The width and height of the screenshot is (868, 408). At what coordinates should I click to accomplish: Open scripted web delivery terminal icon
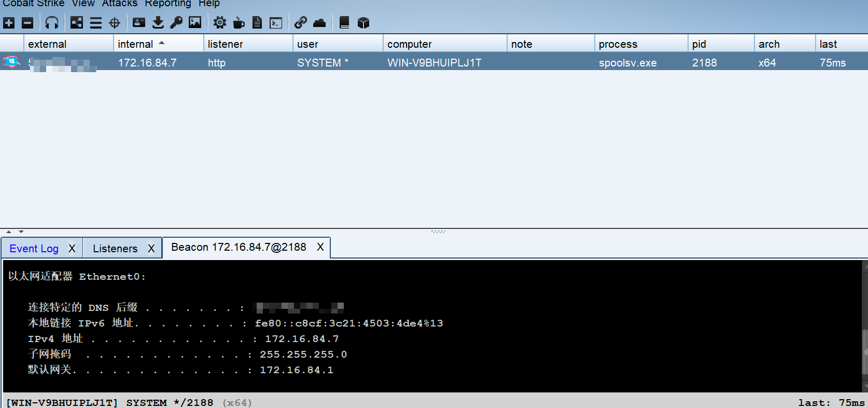tap(276, 23)
